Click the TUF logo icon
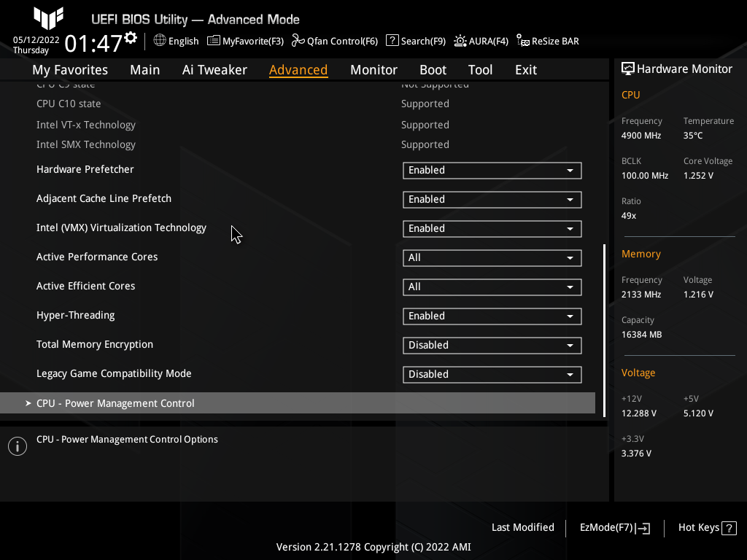 [49, 18]
